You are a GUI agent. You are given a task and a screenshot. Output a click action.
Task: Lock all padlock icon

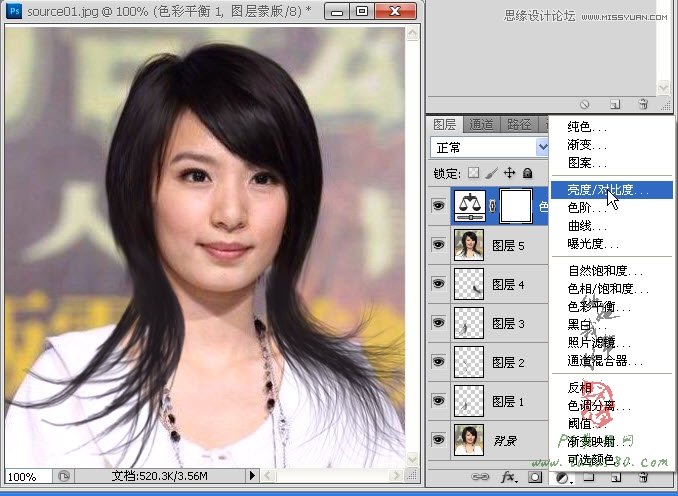(528, 173)
